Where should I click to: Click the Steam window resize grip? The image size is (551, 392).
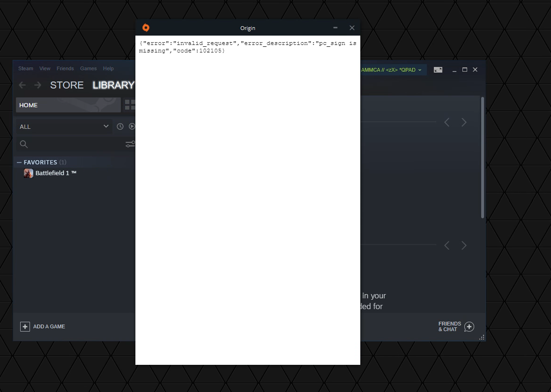(x=482, y=337)
